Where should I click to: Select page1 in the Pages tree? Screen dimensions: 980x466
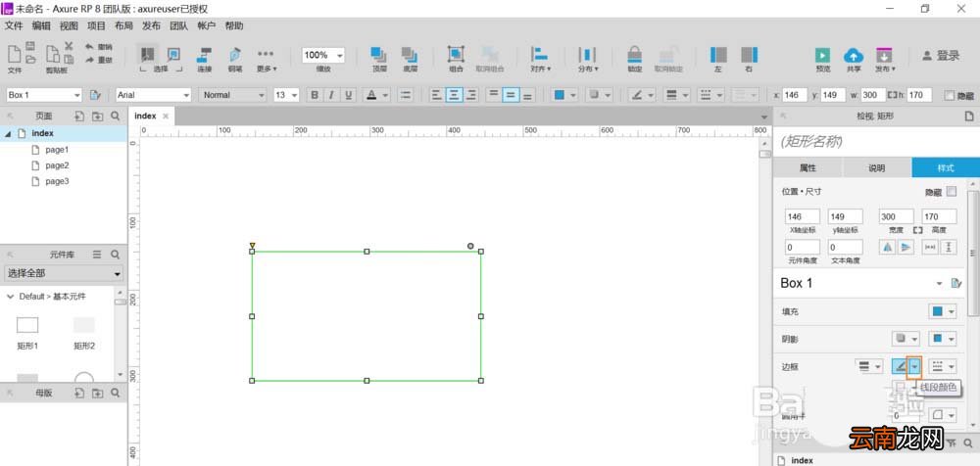tap(57, 150)
